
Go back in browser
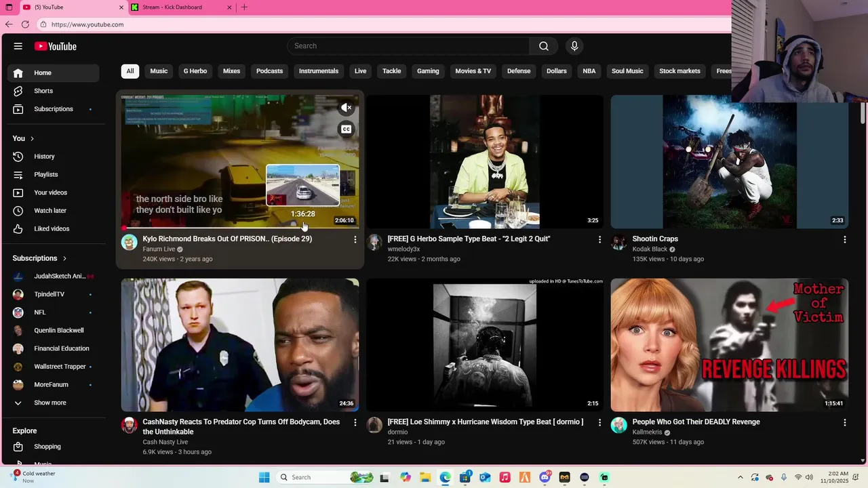(x=9, y=24)
